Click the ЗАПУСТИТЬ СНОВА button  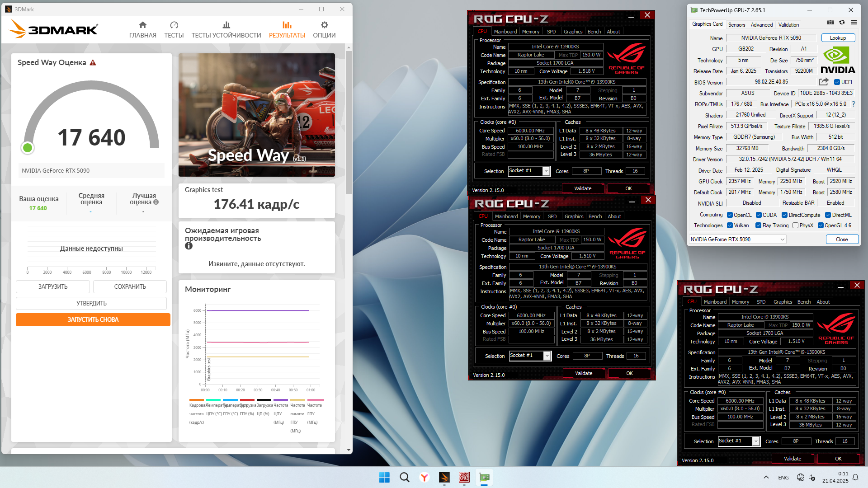click(93, 319)
